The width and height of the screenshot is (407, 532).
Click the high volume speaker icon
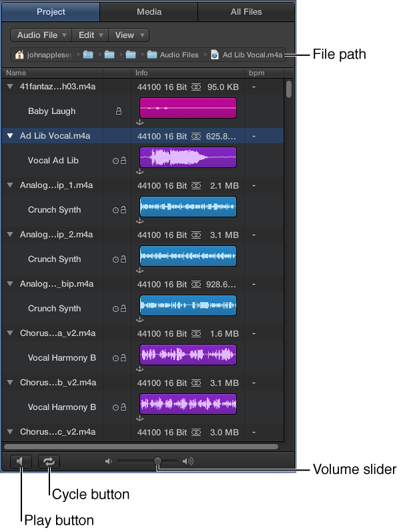187,461
